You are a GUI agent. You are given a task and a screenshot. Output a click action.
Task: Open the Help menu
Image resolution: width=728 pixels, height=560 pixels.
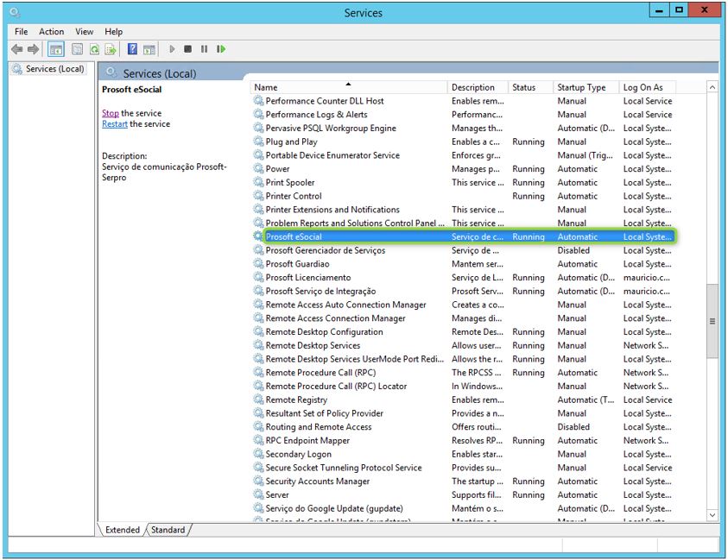(x=113, y=32)
